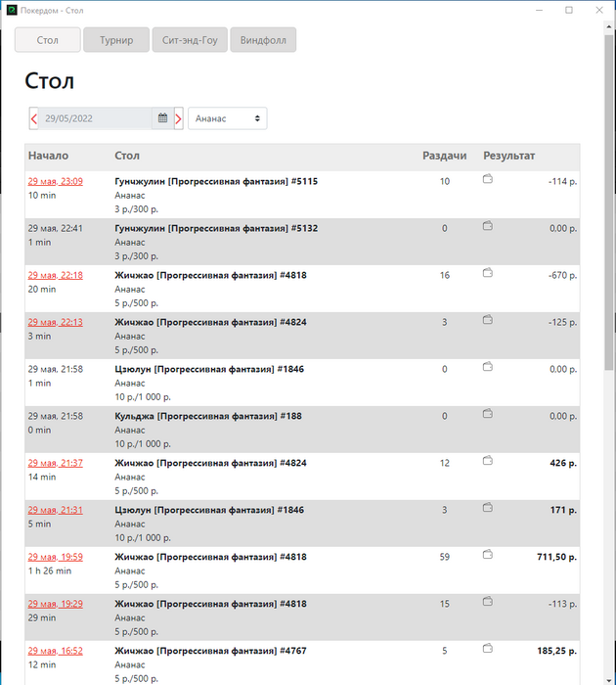Select the Виндфолл tab
Screen dimensions: 616x685
[x=263, y=40]
